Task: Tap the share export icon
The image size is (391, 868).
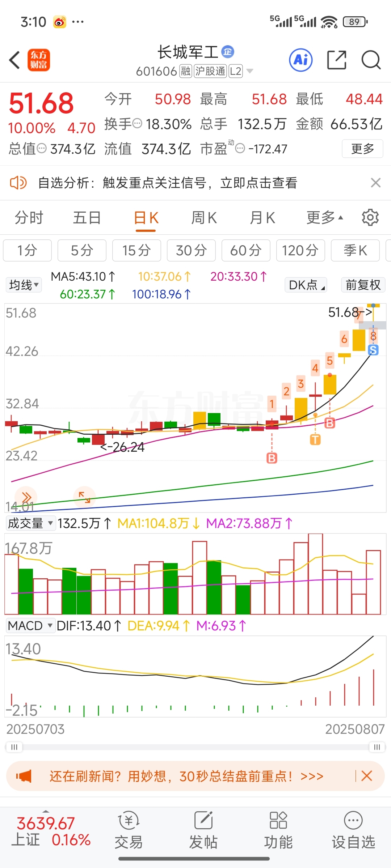Action: click(337, 60)
